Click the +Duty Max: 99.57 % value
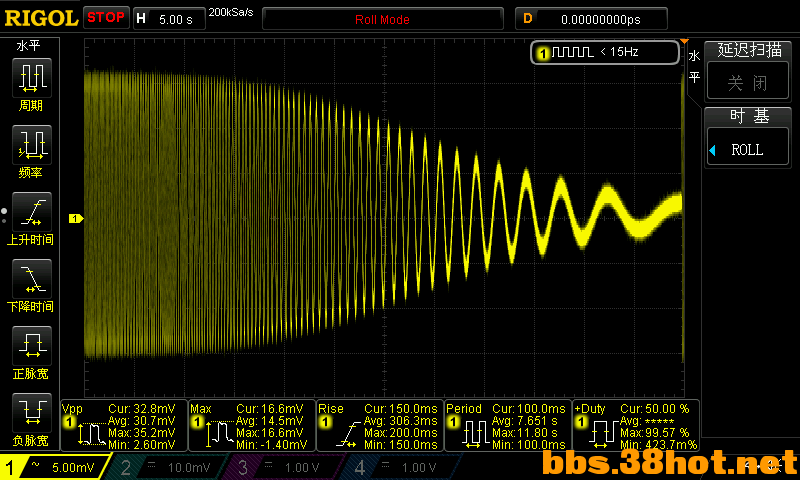The height and width of the screenshot is (480, 800). [x=655, y=433]
